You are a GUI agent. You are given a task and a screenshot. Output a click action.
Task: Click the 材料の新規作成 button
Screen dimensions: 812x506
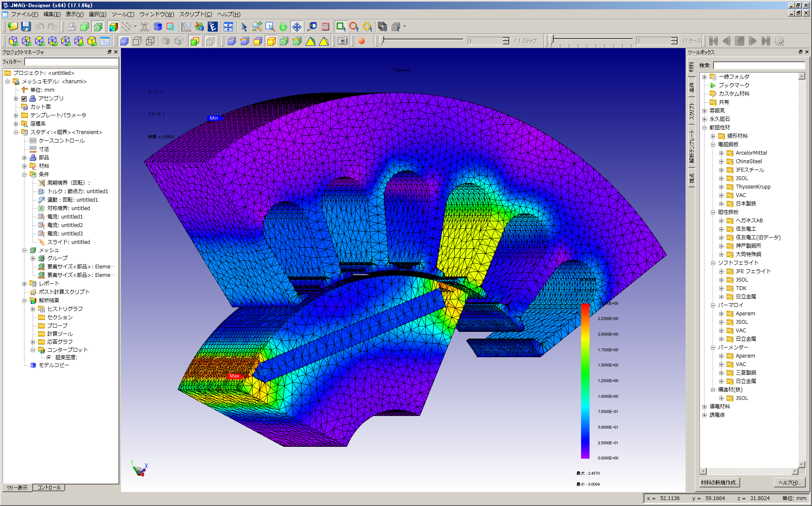coord(719,482)
